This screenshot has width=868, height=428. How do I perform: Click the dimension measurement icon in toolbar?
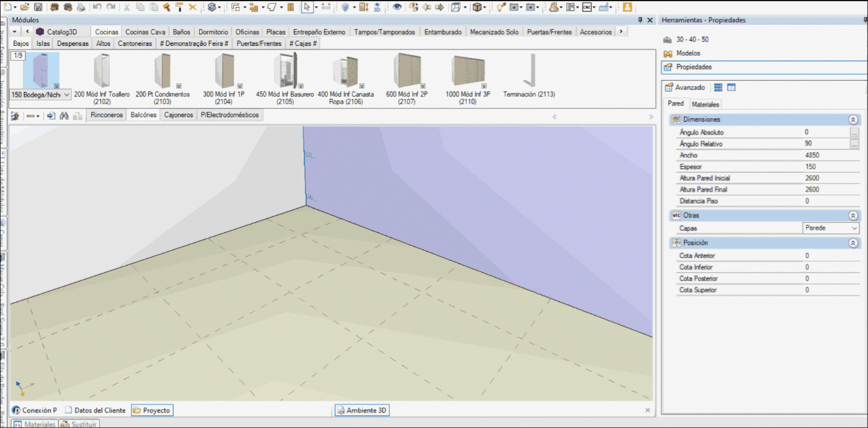click(x=326, y=7)
